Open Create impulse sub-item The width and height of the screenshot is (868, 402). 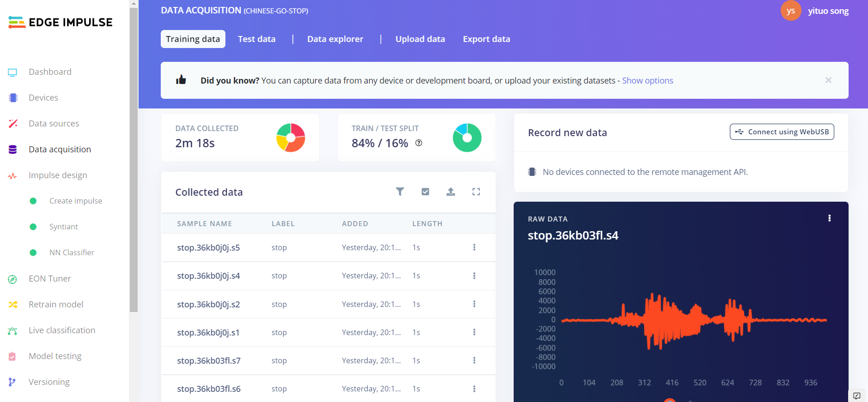(x=76, y=201)
